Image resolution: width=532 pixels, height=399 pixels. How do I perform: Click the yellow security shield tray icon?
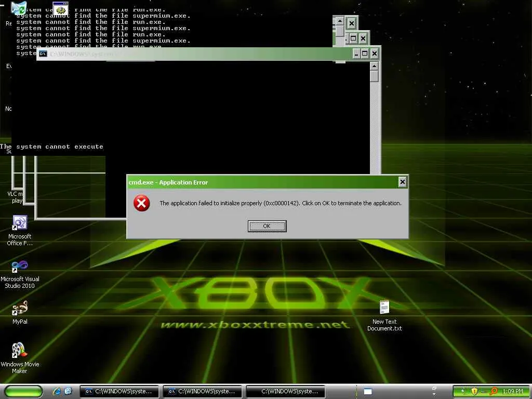tap(474, 391)
